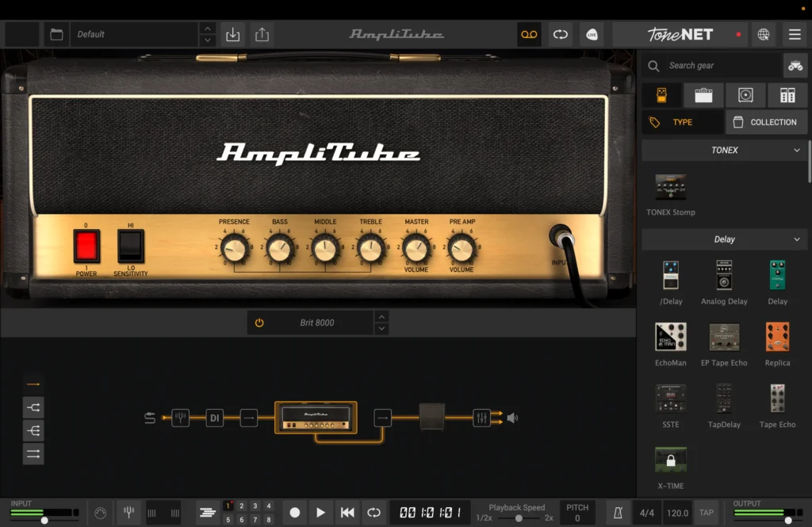The width and height of the screenshot is (812, 527).
Task: Click the save preset download icon
Action: [233, 35]
